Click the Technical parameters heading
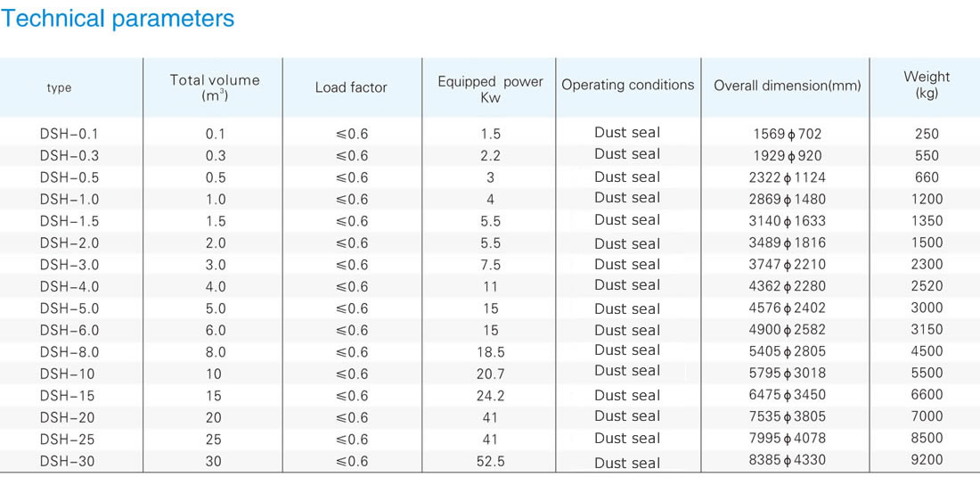Viewport: 980px width, 477px height. coord(118,19)
